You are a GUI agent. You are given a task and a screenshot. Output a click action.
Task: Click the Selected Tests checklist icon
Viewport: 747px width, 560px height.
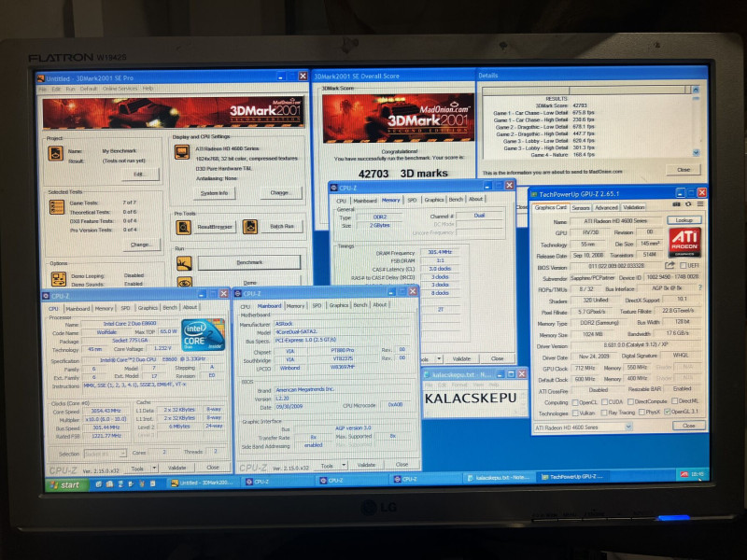[x=57, y=207]
